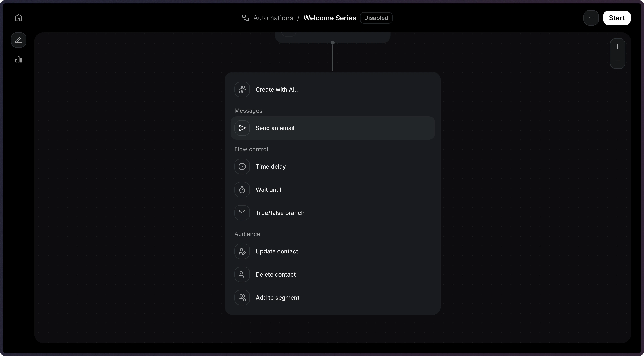Click the stopwatch Wait until icon
Image resolution: width=644 pixels, height=356 pixels.
coord(242,190)
